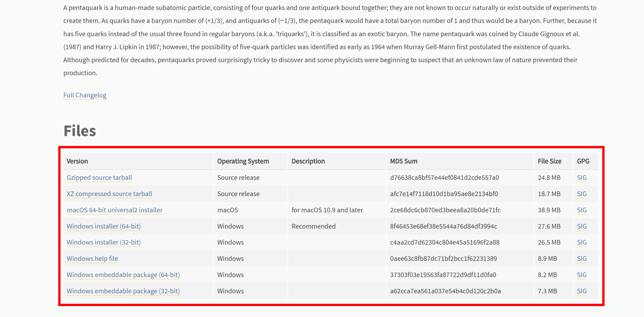Click MD5 c4aa2cd7d62304c804e45a51696f2a88
Image resolution: width=644 pixels, height=317 pixels.
445,242
